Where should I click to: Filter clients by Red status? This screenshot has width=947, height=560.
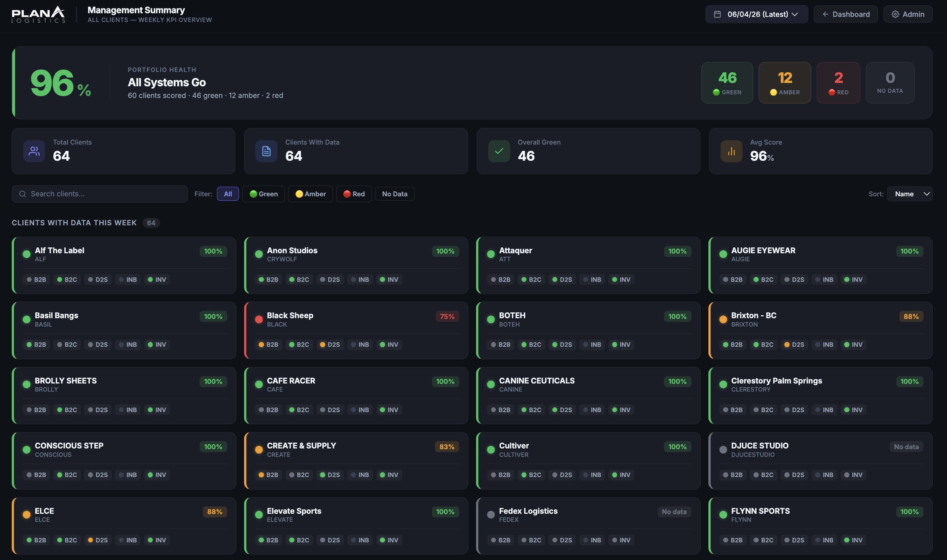pyautogui.click(x=354, y=194)
